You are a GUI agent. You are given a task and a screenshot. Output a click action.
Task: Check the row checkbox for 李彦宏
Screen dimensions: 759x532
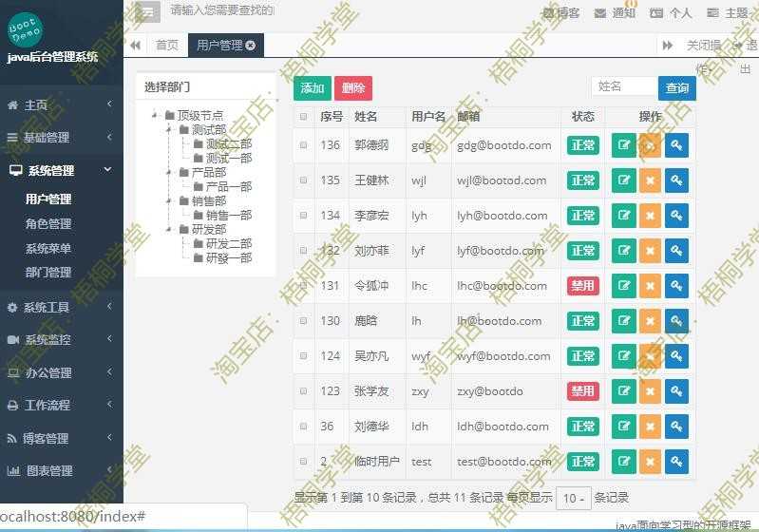303,216
